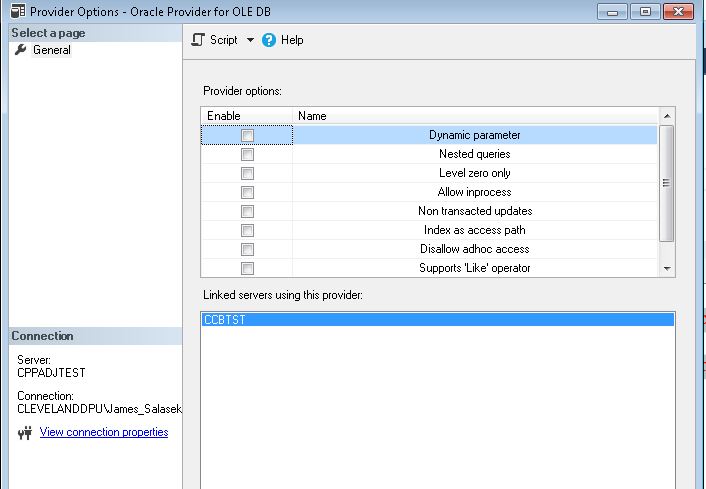This screenshot has height=489, width=706.
Task: Check the Disallow adhoc access option
Action: [x=247, y=249]
